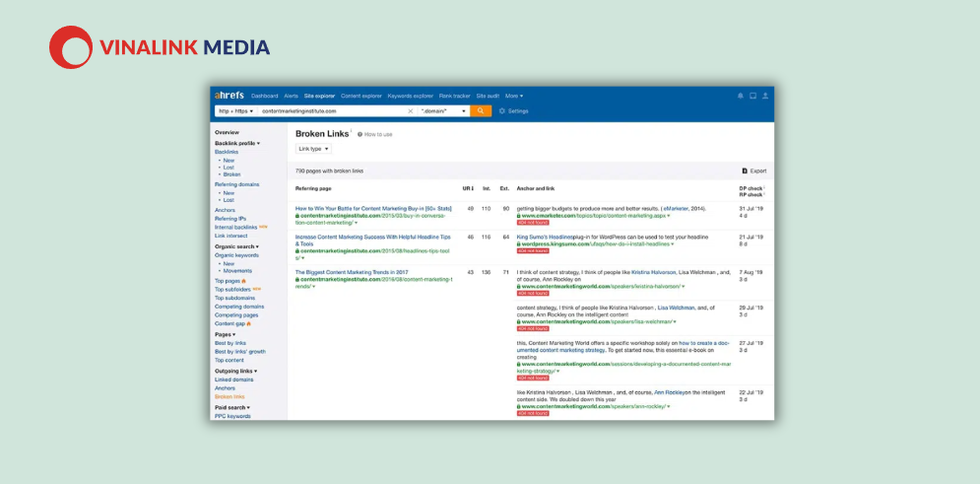Open the Alerts tab

point(291,96)
